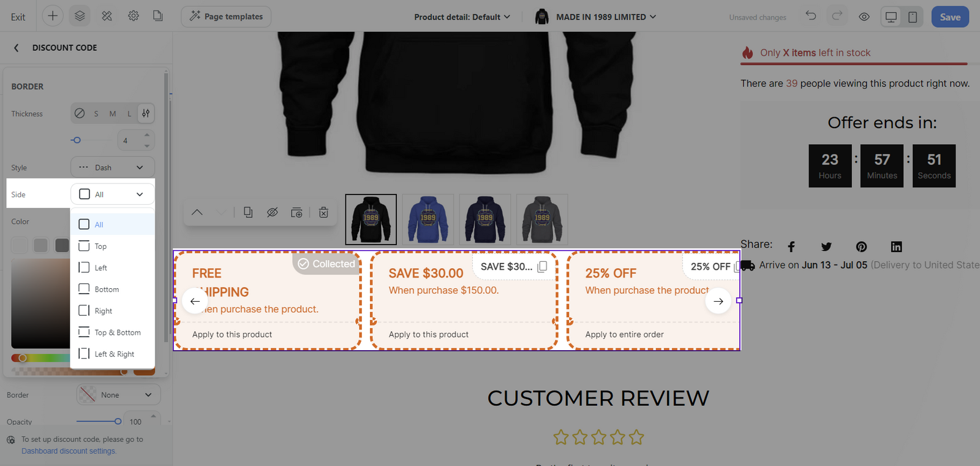
Task: Duplicate the selected block icon
Action: click(247, 212)
